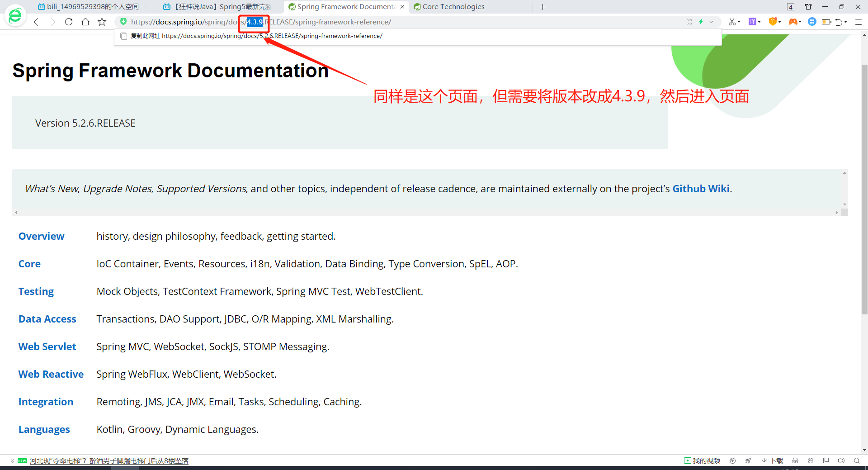868x470 pixels.
Task: Open the Github Wiki link
Action: 701,189
